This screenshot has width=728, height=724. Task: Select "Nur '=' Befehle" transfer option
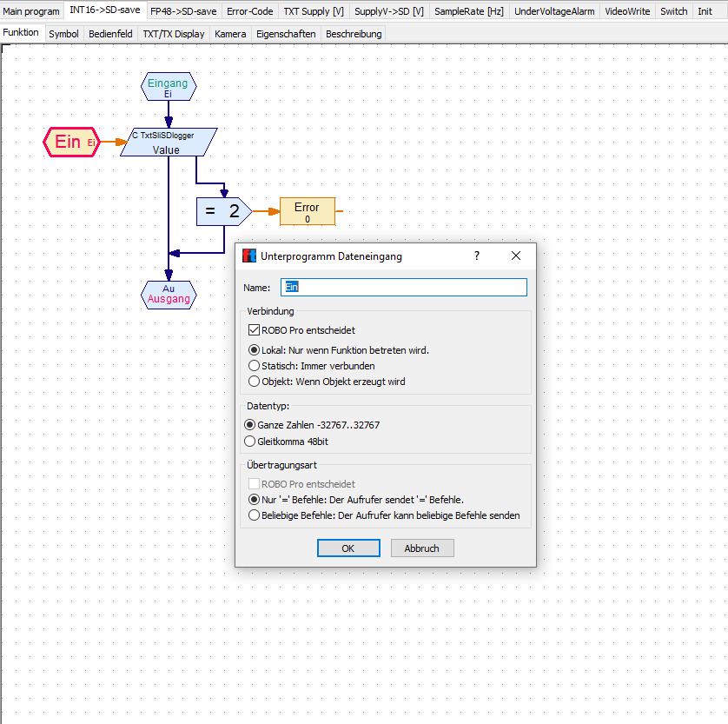pyautogui.click(x=356, y=500)
